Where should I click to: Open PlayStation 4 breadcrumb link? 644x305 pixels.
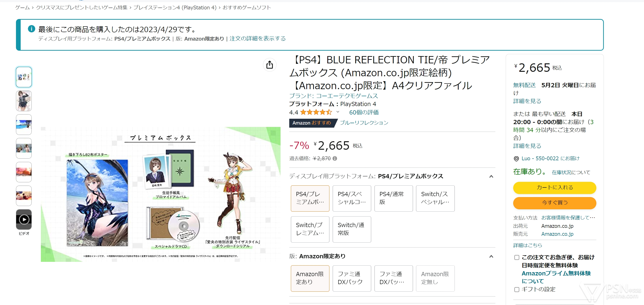[x=175, y=8]
